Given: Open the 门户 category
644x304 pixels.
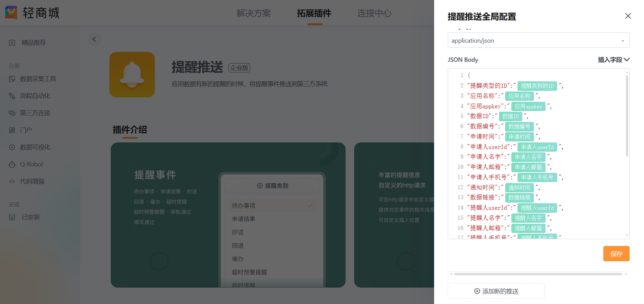Looking at the screenshot, I should (x=26, y=130).
